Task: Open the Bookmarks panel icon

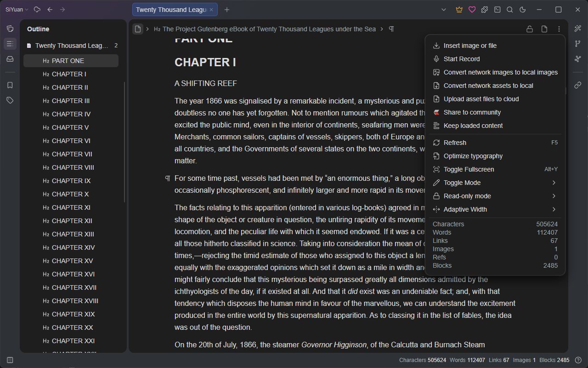Action: pyautogui.click(x=10, y=85)
